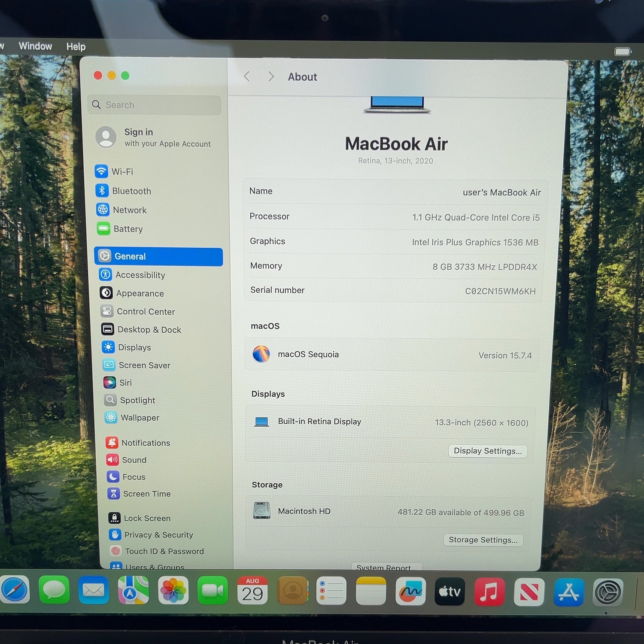Open Screen Time settings
644x644 pixels.
[x=139, y=494]
